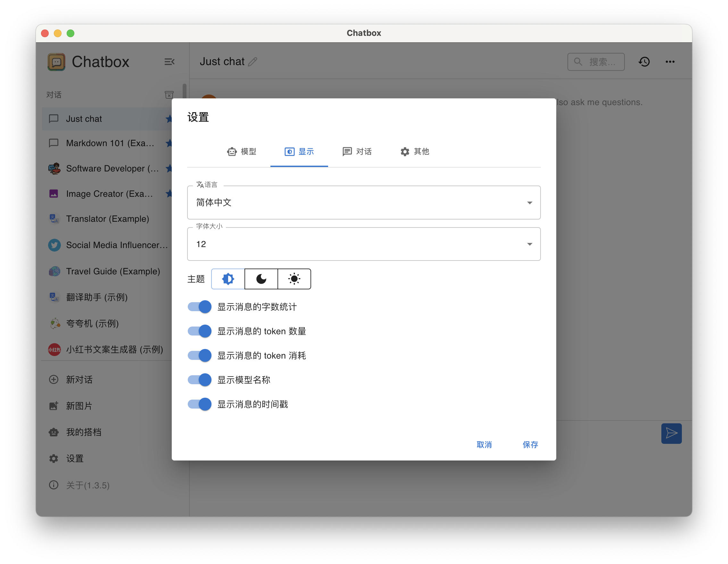
Task: Save settings with the 保存 button
Action: point(530,445)
